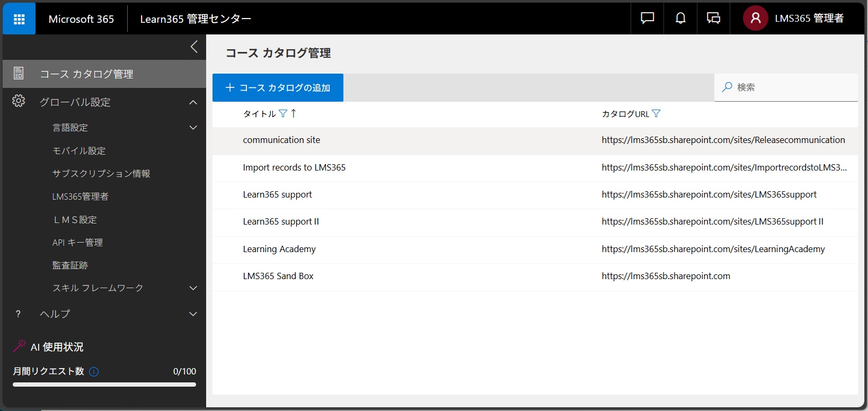Click the グローバル設定 gear icon
This screenshot has width=868, height=411.
click(x=19, y=101)
